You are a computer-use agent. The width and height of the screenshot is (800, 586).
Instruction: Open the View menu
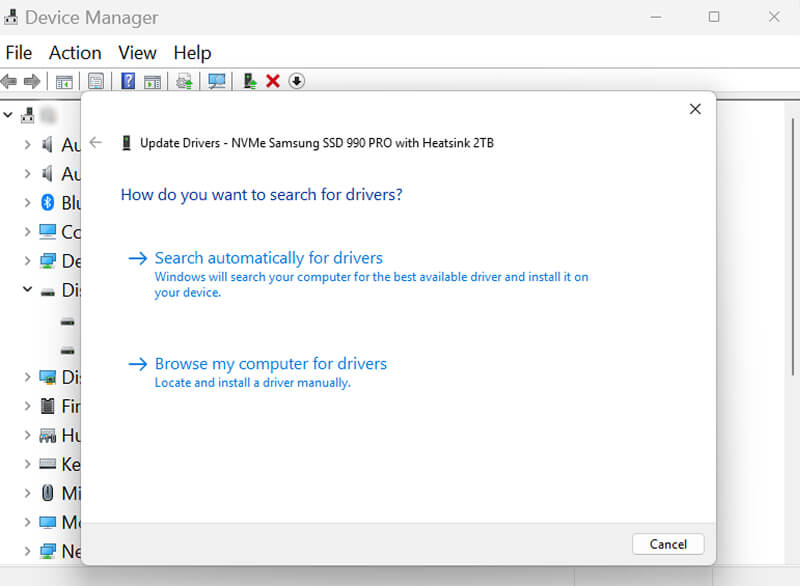click(x=137, y=52)
